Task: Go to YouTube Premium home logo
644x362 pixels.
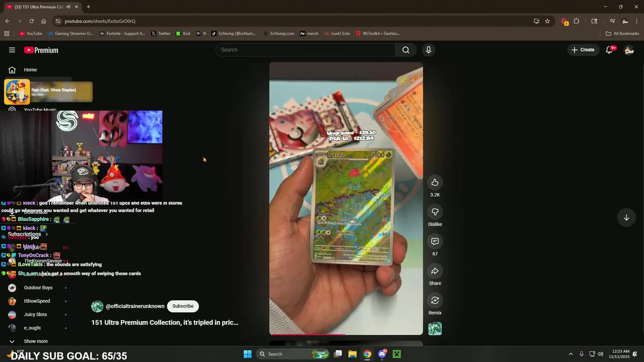Action: coord(41,50)
